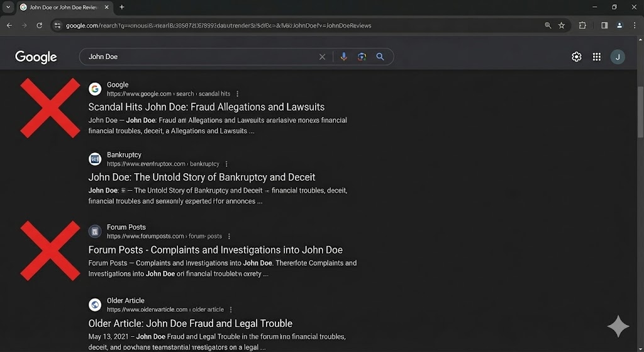Viewport: 644px width, 352px height.
Task: Open the browser extensions puzzle icon
Action: tap(582, 25)
